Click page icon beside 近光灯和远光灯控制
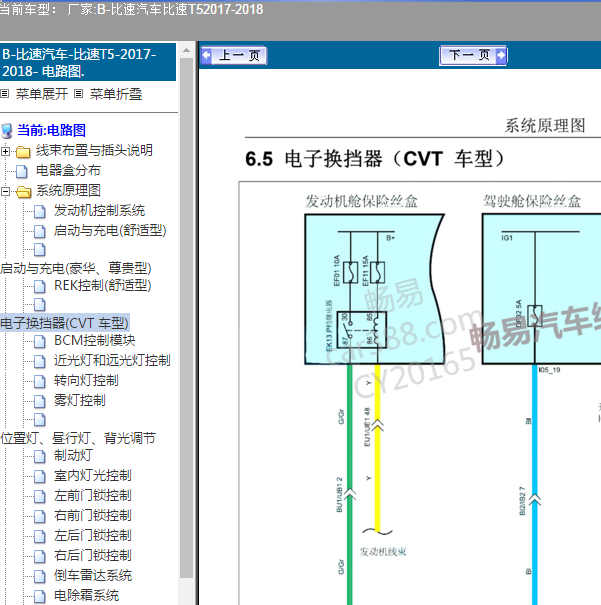Viewport: 601px width, 605px height. coord(39,362)
